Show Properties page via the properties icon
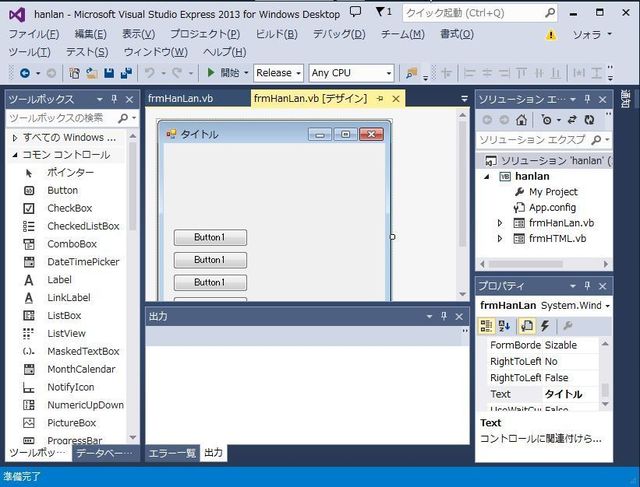 (526, 326)
